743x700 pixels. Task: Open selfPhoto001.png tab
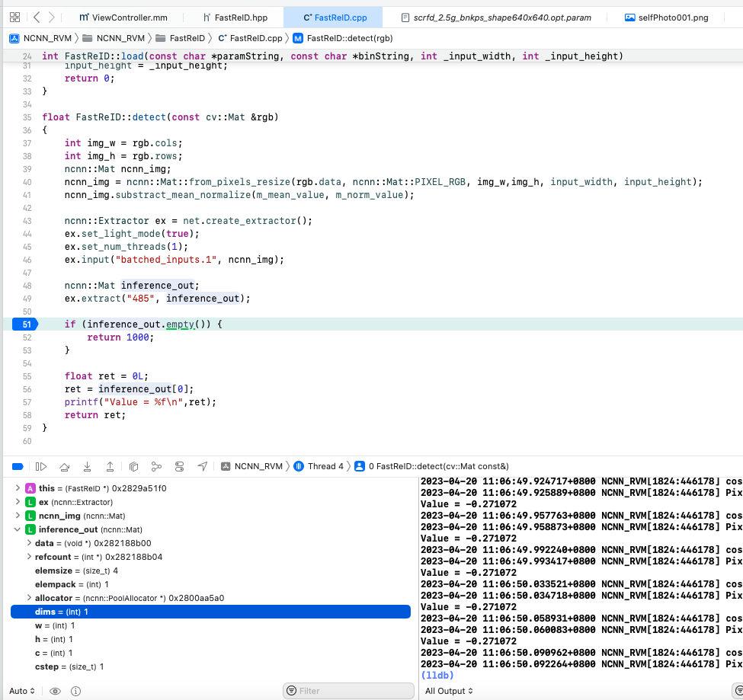coord(667,18)
